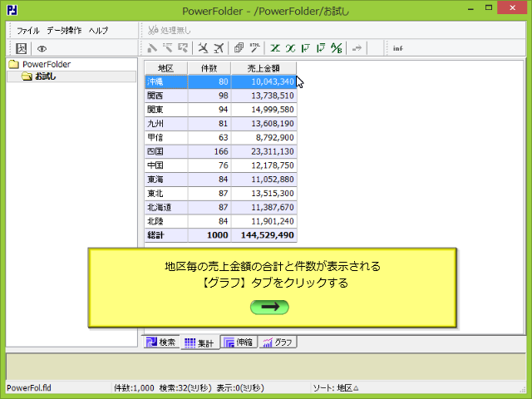Switch to the グラフ tab
This screenshot has height=399, width=532.
(x=278, y=342)
